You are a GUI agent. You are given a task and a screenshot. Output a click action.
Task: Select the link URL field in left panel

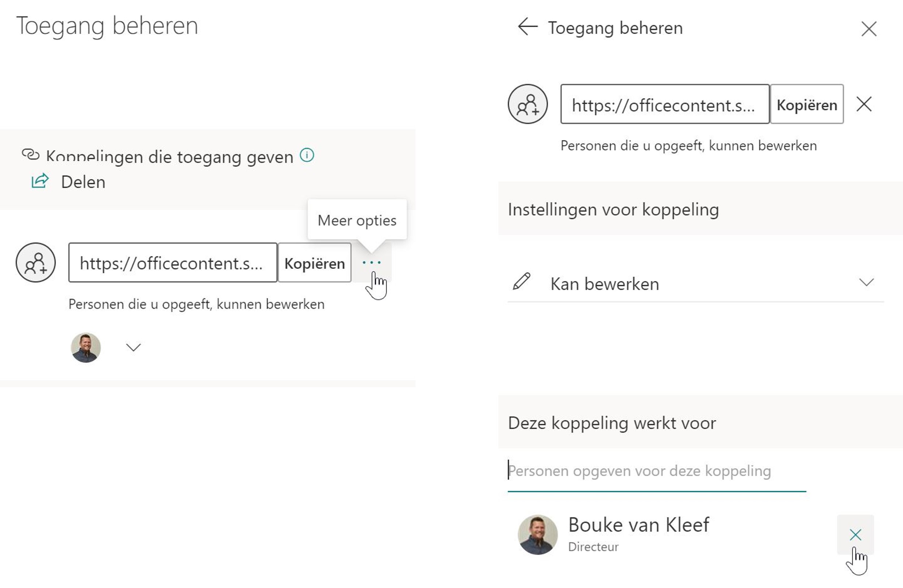pos(173,263)
